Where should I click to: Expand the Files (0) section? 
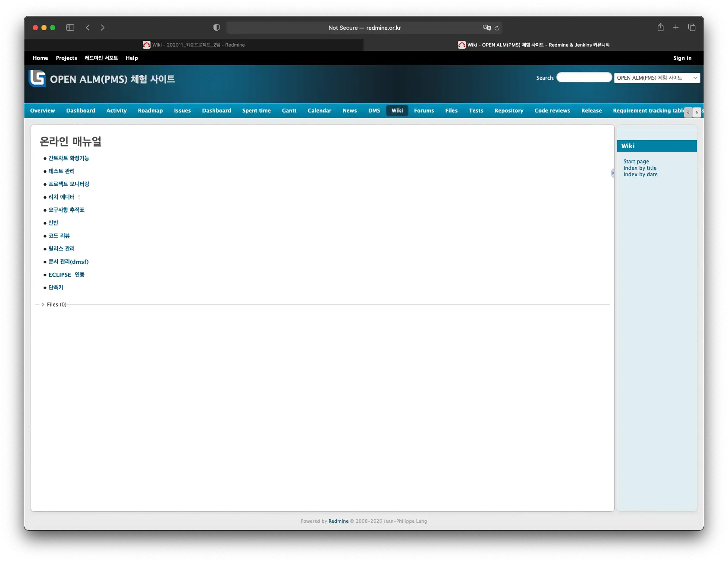(x=54, y=305)
